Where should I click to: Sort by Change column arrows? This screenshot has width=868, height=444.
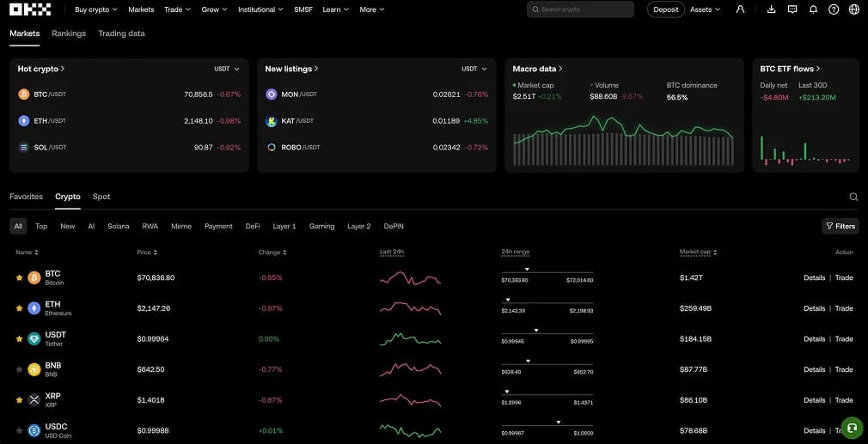coord(284,252)
